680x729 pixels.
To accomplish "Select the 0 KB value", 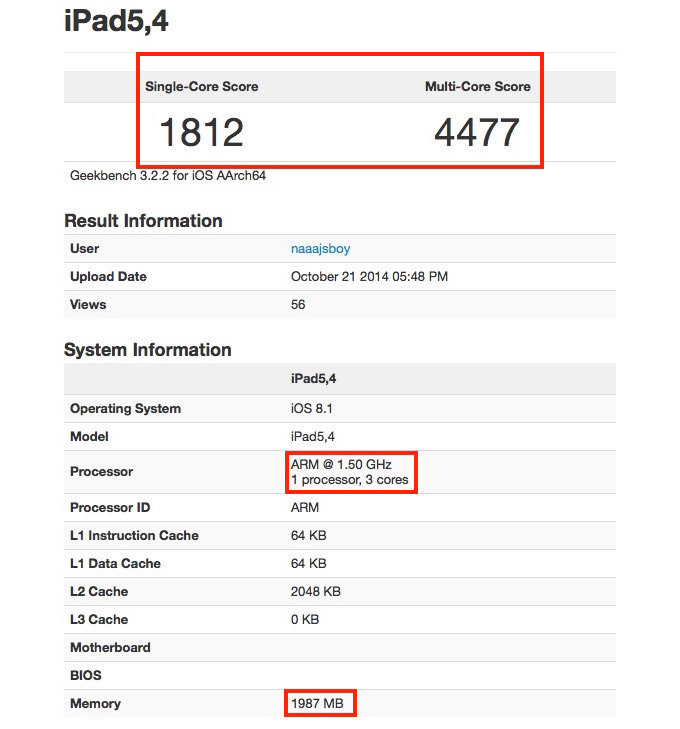I will 305,619.
